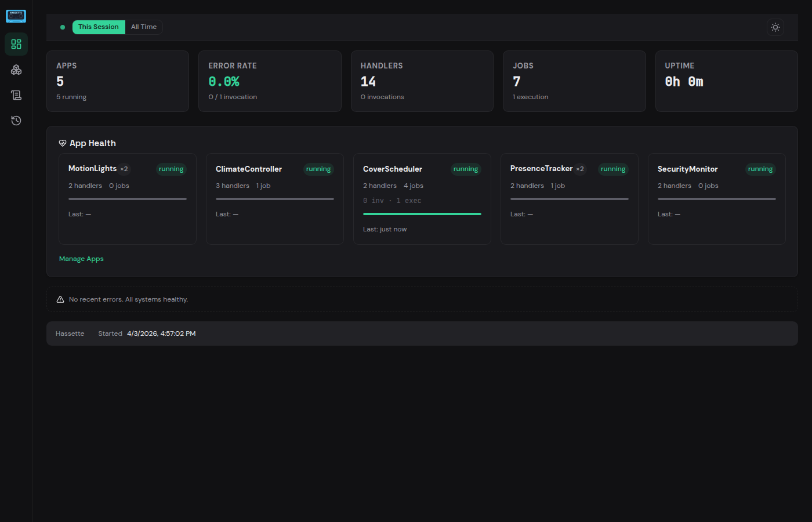The width and height of the screenshot is (812, 522).
Task: Open Manage Apps
Action: point(81,259)
